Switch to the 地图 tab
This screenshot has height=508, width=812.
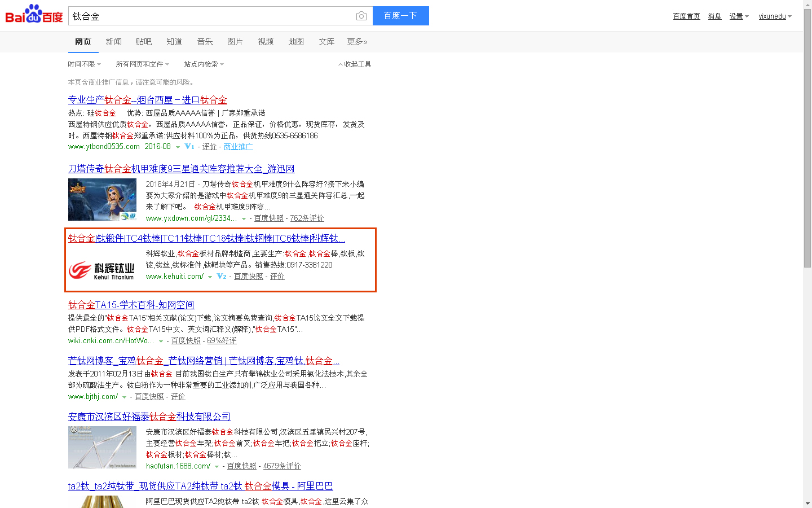[x=296, y=42]
